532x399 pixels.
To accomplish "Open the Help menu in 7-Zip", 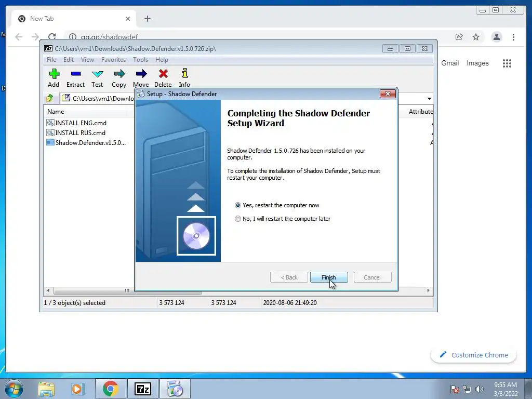I will 162,60.
